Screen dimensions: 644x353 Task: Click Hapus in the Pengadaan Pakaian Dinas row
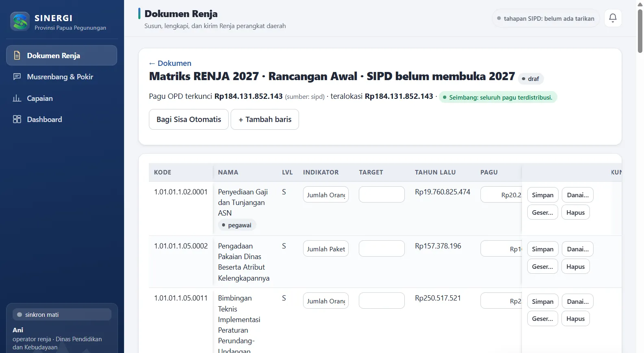point(575,266)
